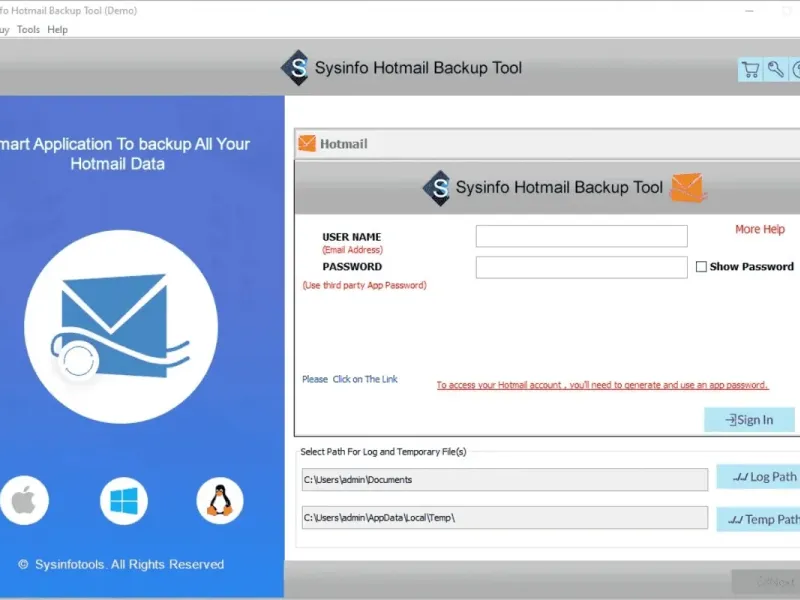Click the orange Hotmail envelope icon
The height and width of the screenshot is (600, 800).
pyautogui.click(x=307, y=143)
